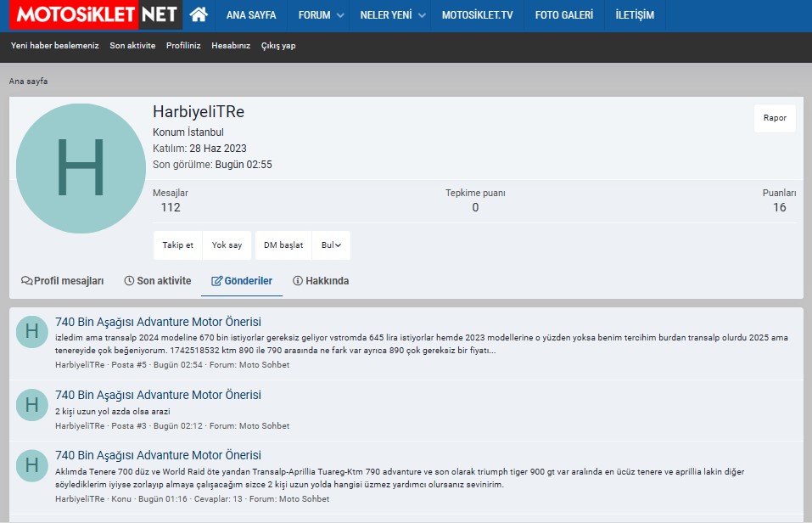
Task: Open thread title above Cevaplar: 13
Action: click(158, 455)
